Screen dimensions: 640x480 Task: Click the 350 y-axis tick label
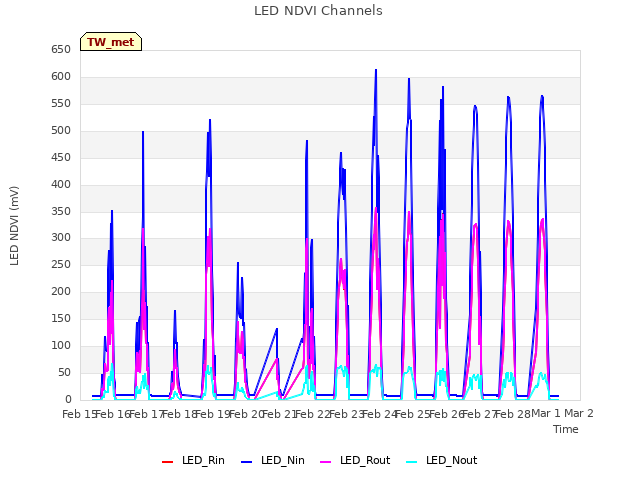[61, 211]
